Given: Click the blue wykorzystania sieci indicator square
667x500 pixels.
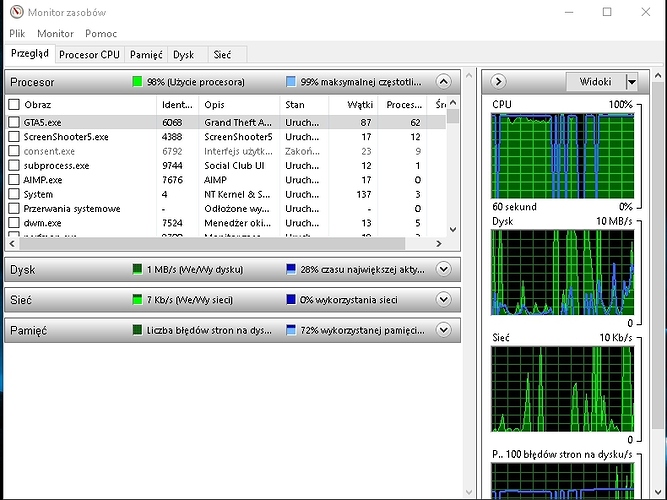Looking at the screenshot, I should click(x=291, y=299).
